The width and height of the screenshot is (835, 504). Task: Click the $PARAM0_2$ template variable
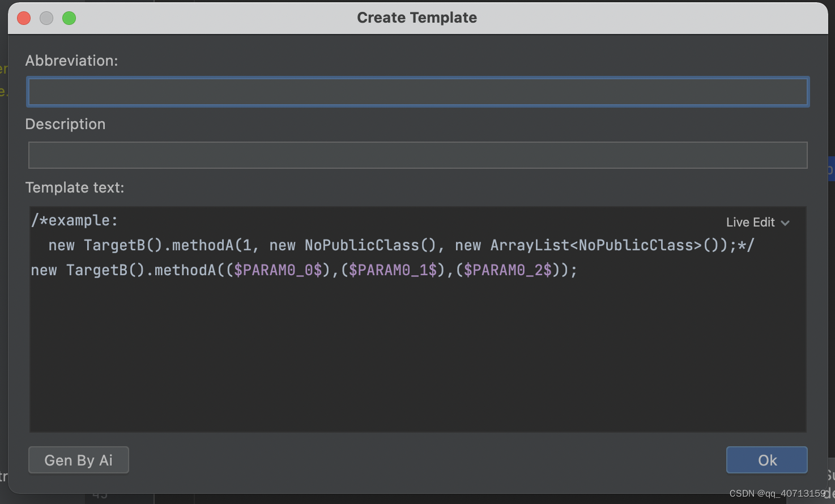(x=508, y=270)
